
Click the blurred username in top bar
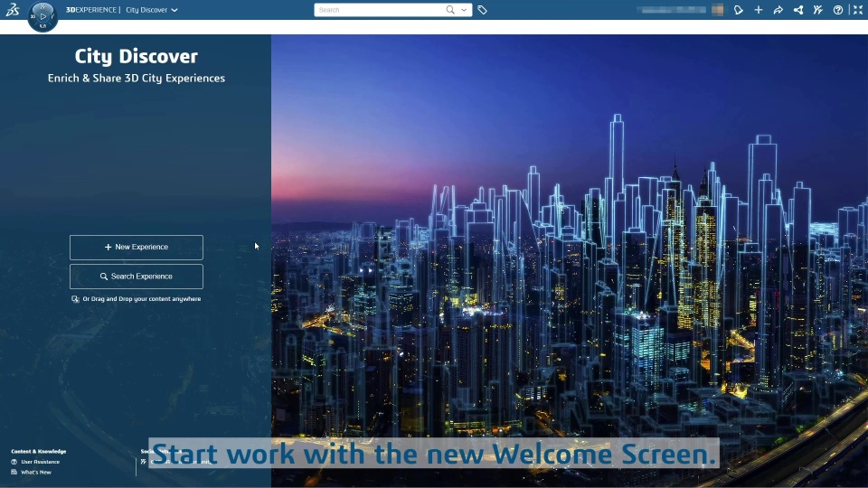tap(672, 10)
